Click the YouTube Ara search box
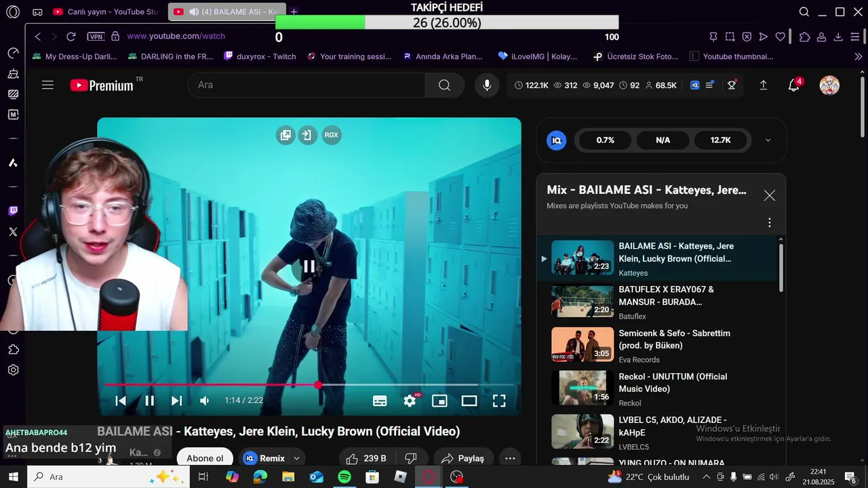The image size is (868, 488). 307,85
